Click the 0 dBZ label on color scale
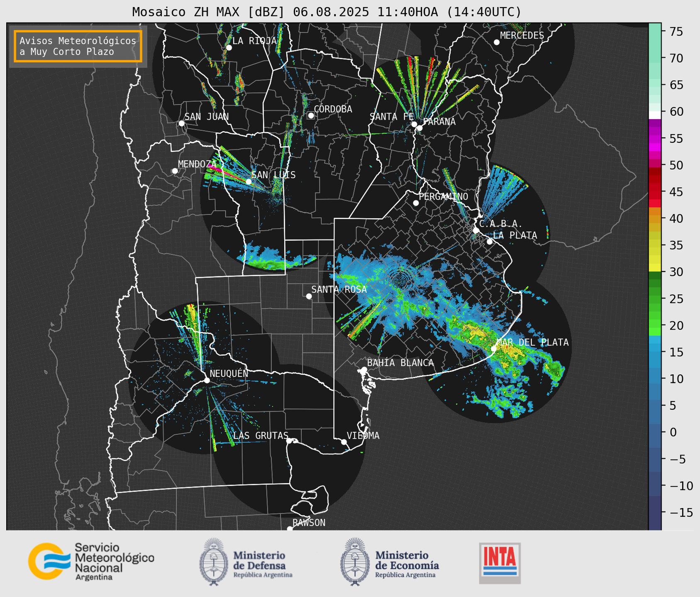 click(x=673, y=432)
